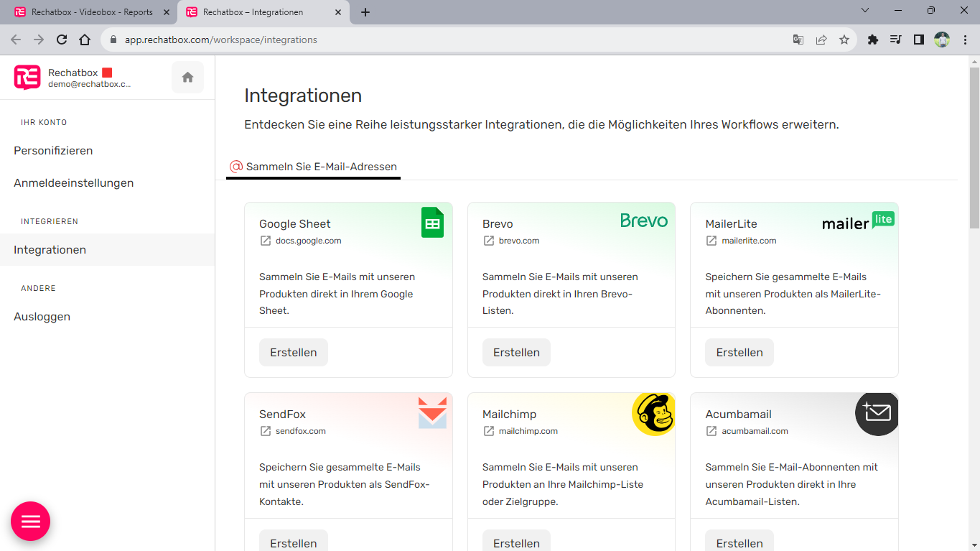
Task: Open the media control icon in toolbar
Action: (896, 40)
